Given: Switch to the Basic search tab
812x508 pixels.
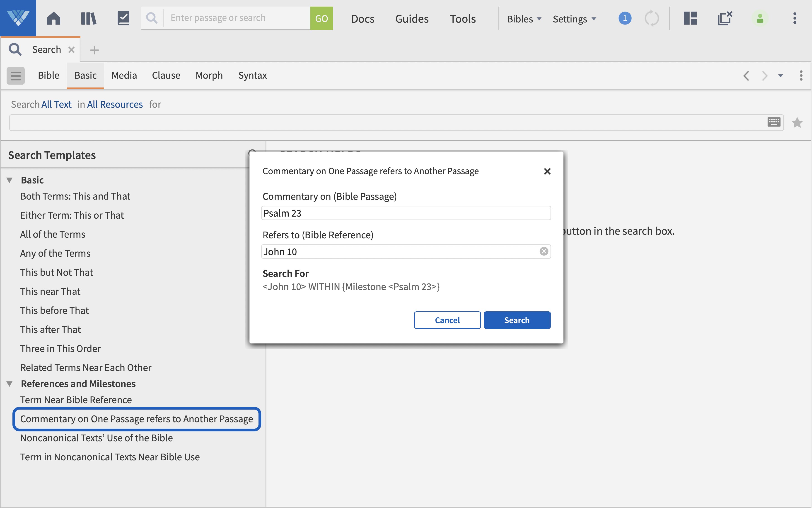Looking at the screenshot, I should 86,75.
